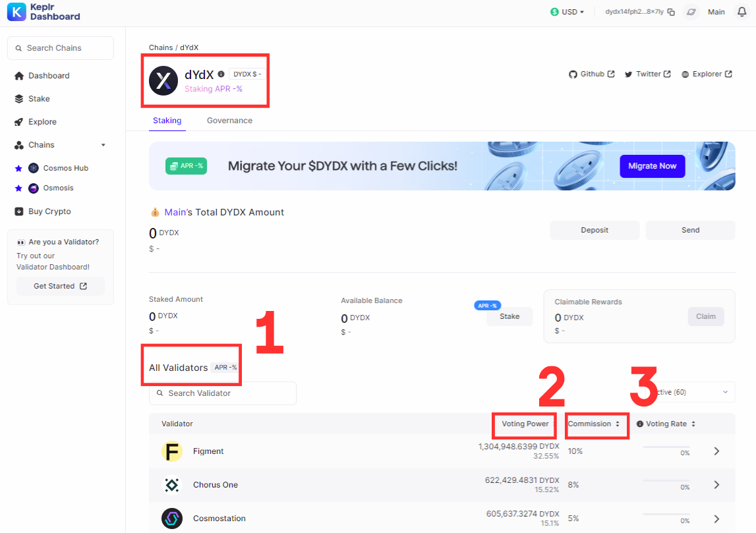Click the Keplr Dashboard logo
Screen dimensions: 756x533
pyautogui.click(x=44, y=12)
